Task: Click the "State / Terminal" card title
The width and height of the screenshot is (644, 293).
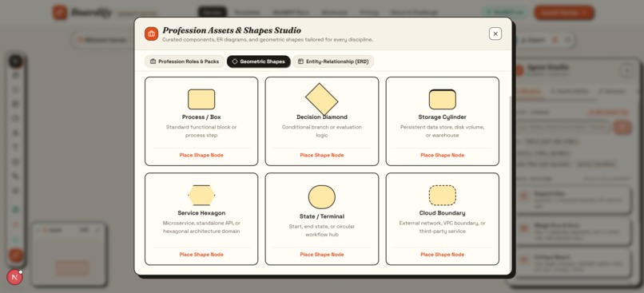Action: click(321, 216)
